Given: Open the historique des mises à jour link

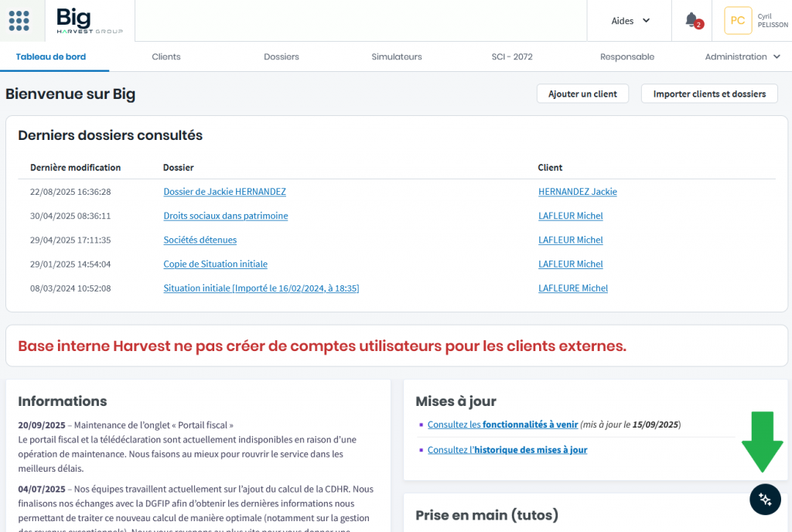Looking at the screenshot, I should (531, 450).
